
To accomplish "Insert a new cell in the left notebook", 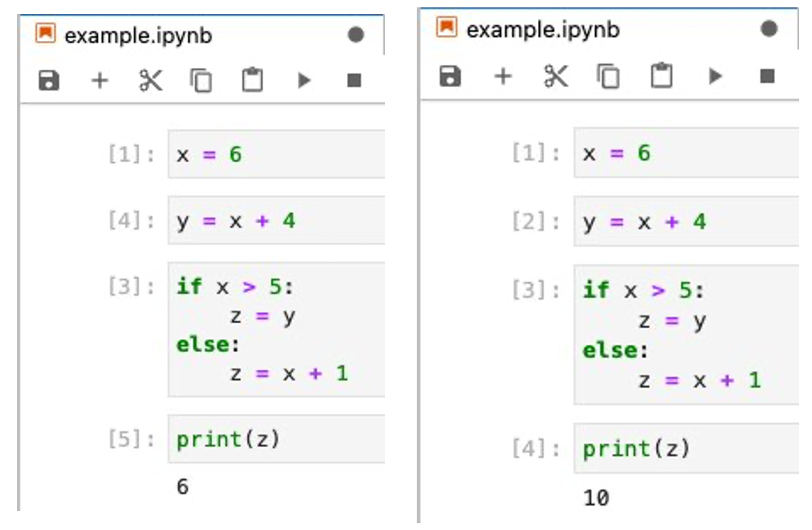I will point(100,81).
